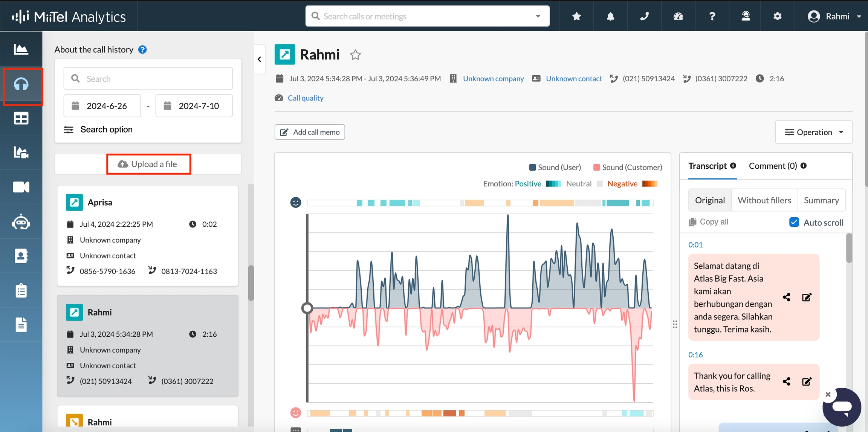Open the Rahmi user account menu
Image resolution: width=868 pixels, height=432 pixels.
[x=834, y=16]
